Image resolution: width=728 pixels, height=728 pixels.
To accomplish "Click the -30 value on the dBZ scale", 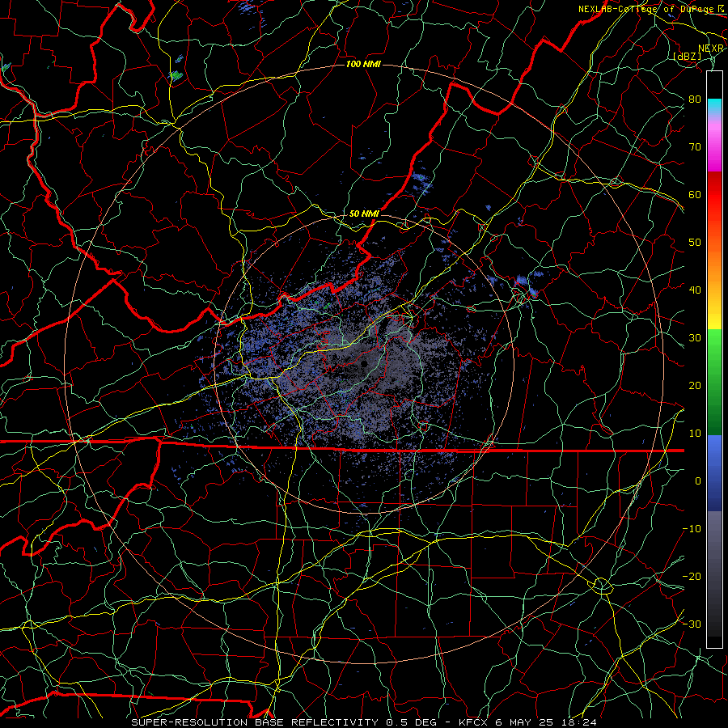I will point(692,624).
